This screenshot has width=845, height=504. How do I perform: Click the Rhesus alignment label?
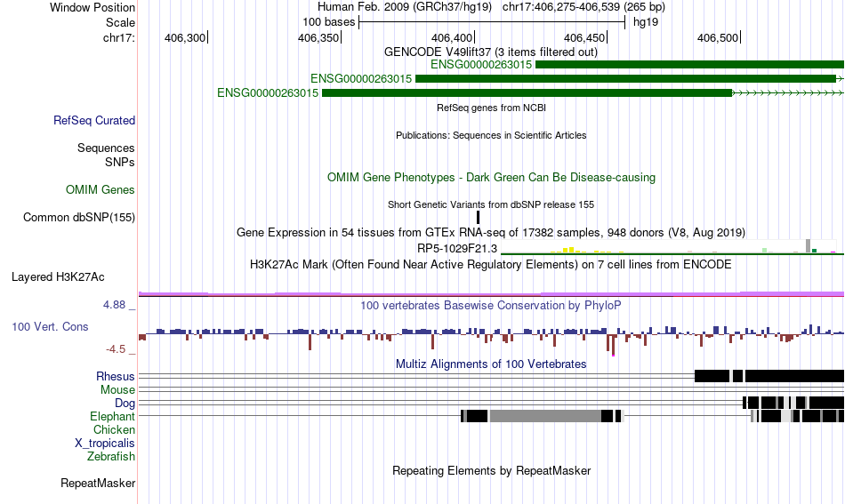coord(116,376)
